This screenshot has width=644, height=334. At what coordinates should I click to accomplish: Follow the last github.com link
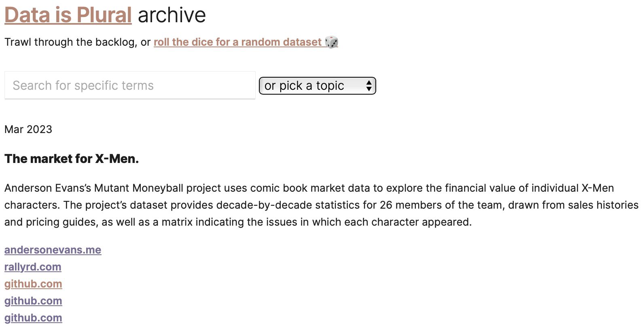coord(33,318)
